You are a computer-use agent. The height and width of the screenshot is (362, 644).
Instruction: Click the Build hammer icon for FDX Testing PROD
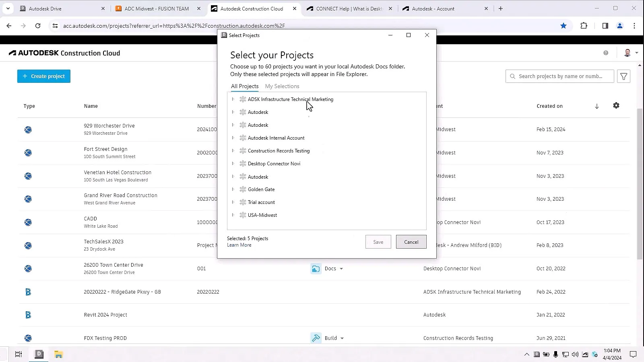pos(316,338)
